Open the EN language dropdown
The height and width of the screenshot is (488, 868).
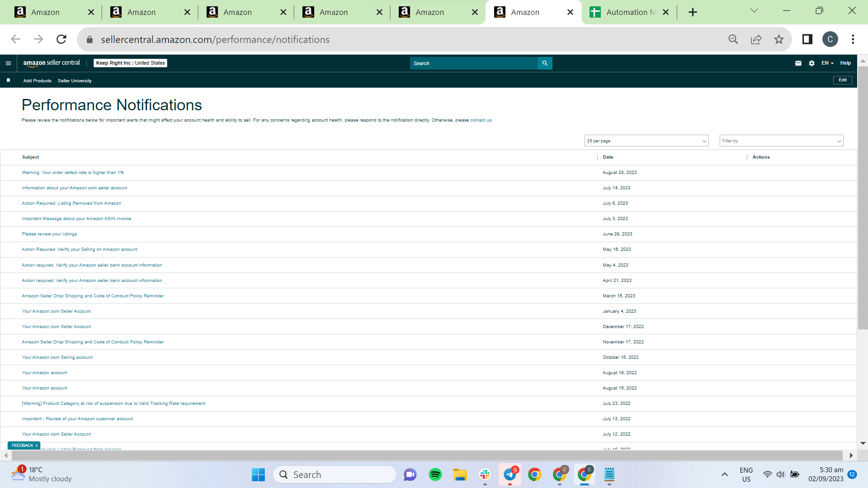827,63
